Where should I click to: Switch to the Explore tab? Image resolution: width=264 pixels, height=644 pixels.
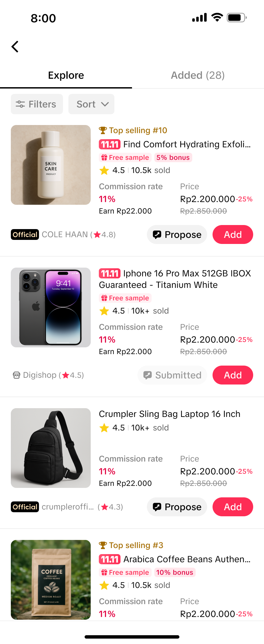(66, 75)
